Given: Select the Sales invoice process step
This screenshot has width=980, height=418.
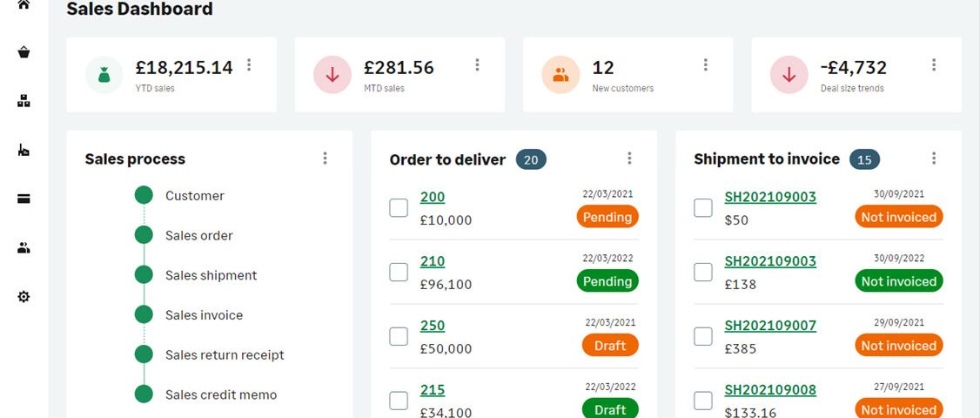Looking at the screenshot, I should 204,314.
